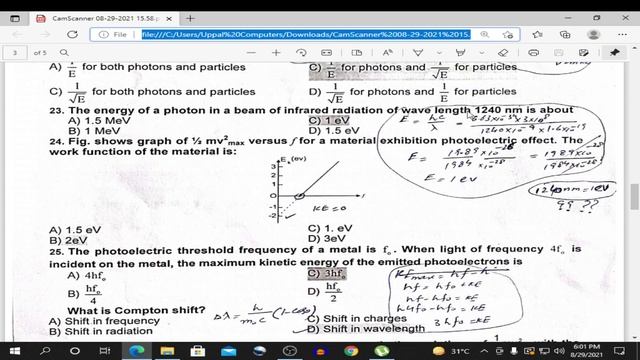Screen dimensions: 640x360
Task: Click the text 'What is Compton shift?'
Action: point(136,310)
